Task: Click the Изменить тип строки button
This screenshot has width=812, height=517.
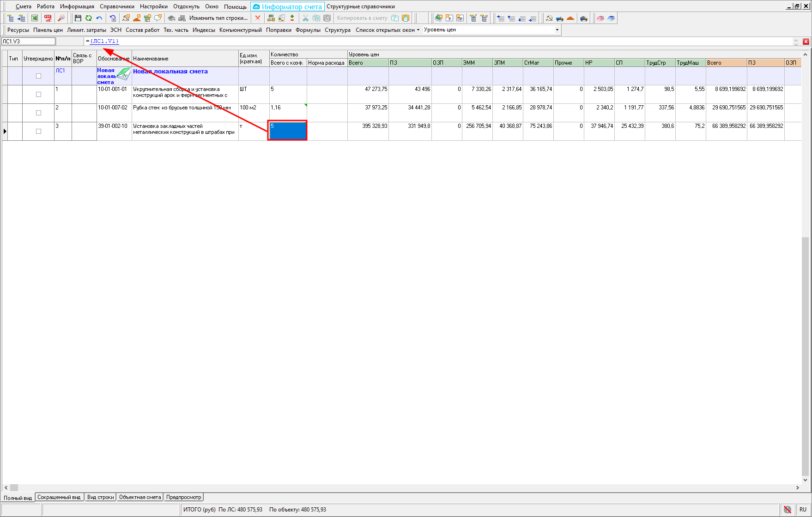Action: (x=218, y=18)
